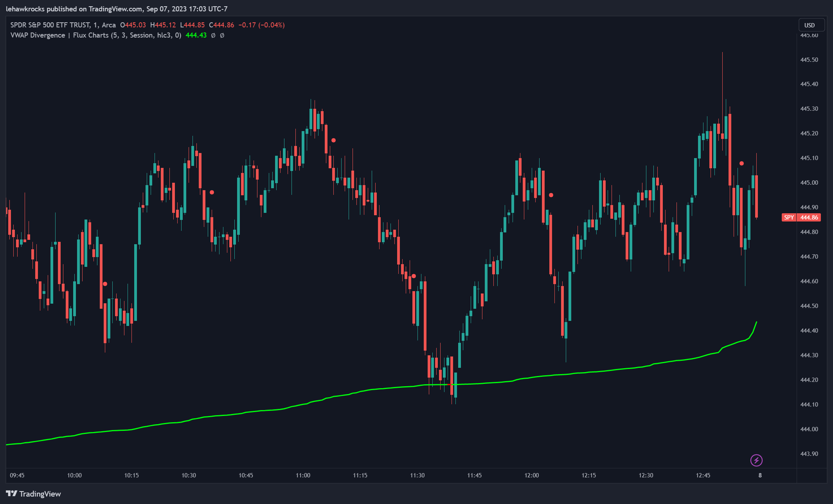Screen dimensions: 833x504
Task: Click the −0.17 (−0.04%) change value
Action: coord(262,25)
